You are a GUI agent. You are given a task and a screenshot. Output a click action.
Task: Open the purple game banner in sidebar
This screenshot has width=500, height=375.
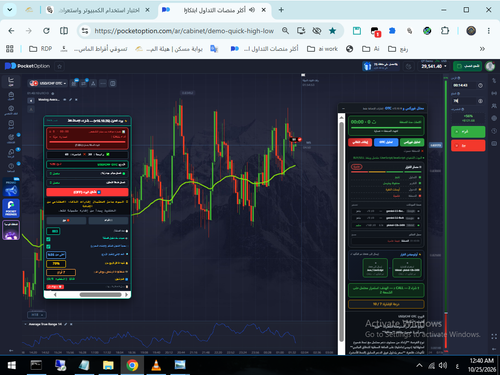[x=11, y=230]
